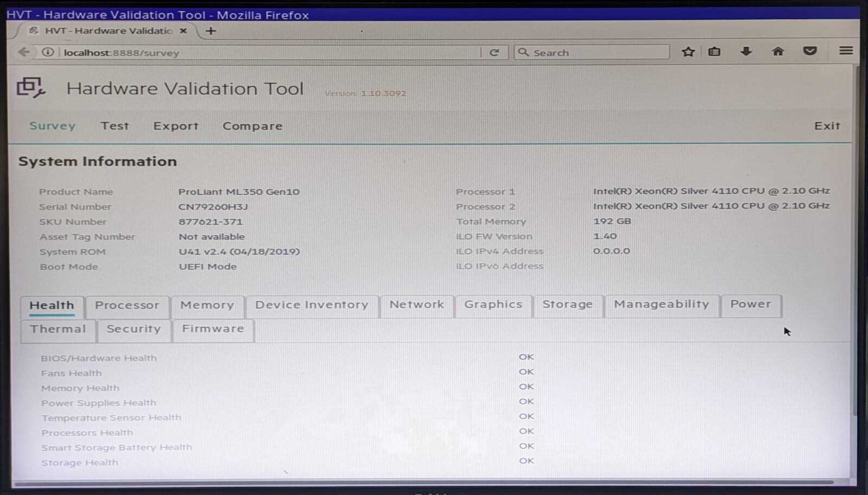The image size is (868, 495).
Task: Click the Exit link
Action: (827, 126)
